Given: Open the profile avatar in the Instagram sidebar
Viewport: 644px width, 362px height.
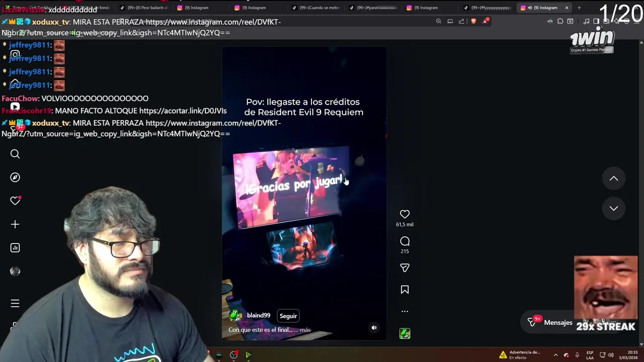Looking at the screenshot, I should tap(15, 271).
